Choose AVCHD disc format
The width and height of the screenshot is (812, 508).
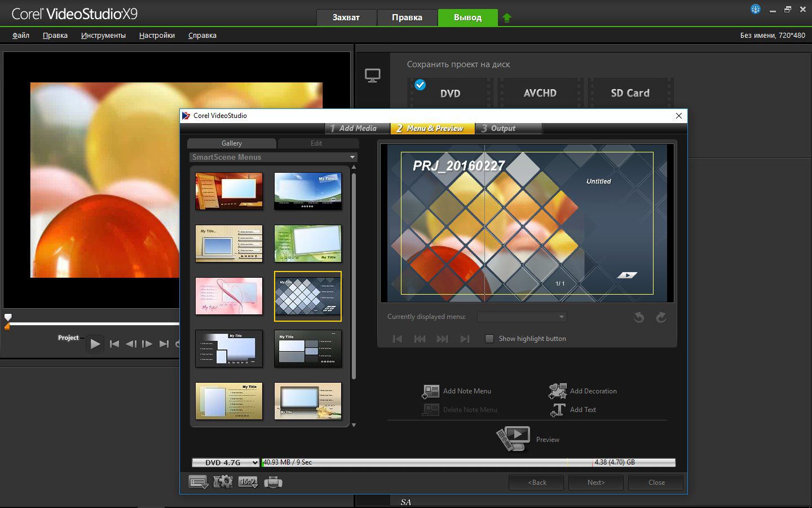(540, 93)
